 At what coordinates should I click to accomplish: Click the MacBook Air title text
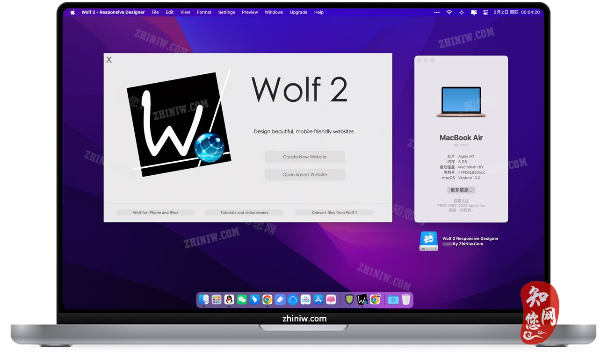click(461, 138)
